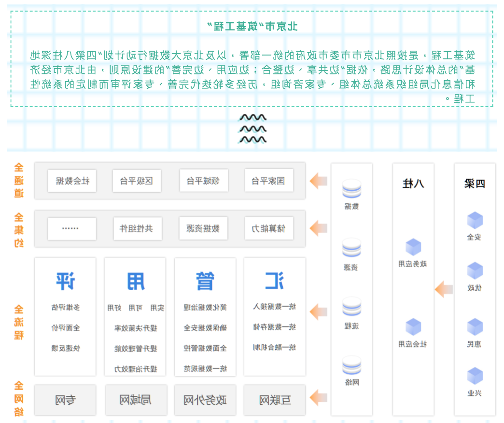Click the large 管 heading

pos(205,281)
